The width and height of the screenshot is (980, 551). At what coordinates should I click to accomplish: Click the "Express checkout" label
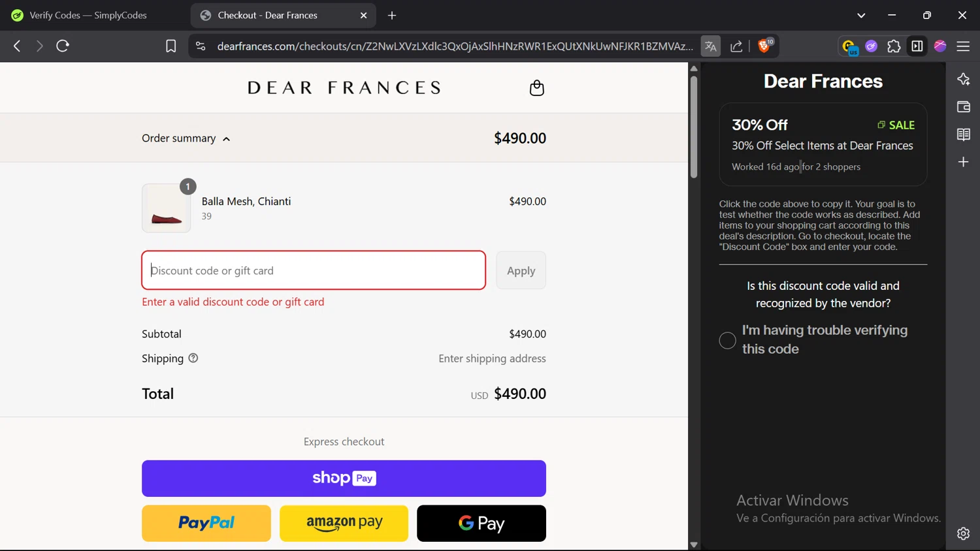tap(344, 441)
